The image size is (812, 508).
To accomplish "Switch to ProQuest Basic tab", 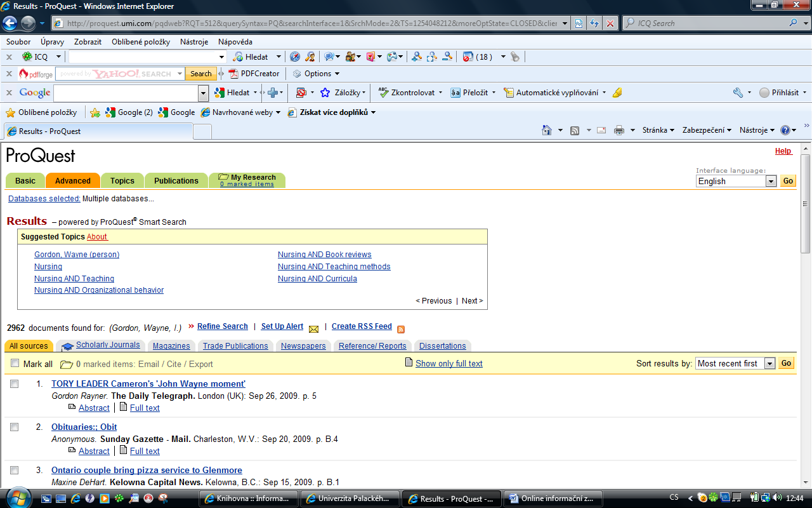I will click(25, 180).
